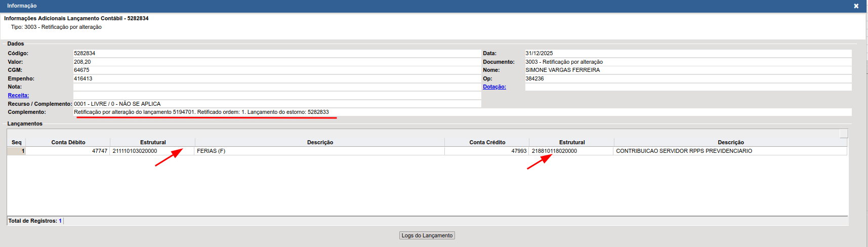Close the Informação dialog with the X
868x247 pixels.
tap(856, 6)
